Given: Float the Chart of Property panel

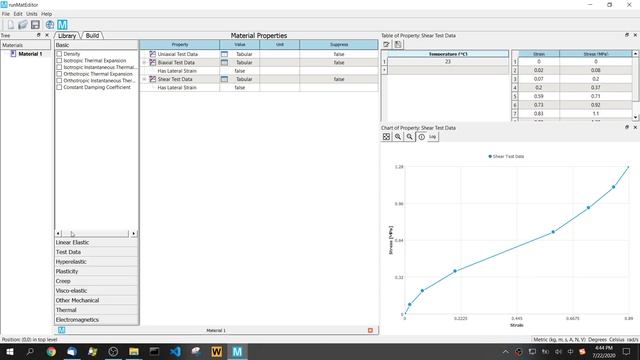Looking at the screenshot, I should [627, 128].
